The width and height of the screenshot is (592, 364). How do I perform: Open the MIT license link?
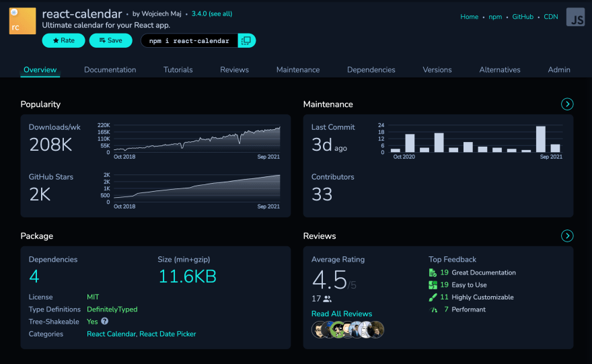click(93, 297)
